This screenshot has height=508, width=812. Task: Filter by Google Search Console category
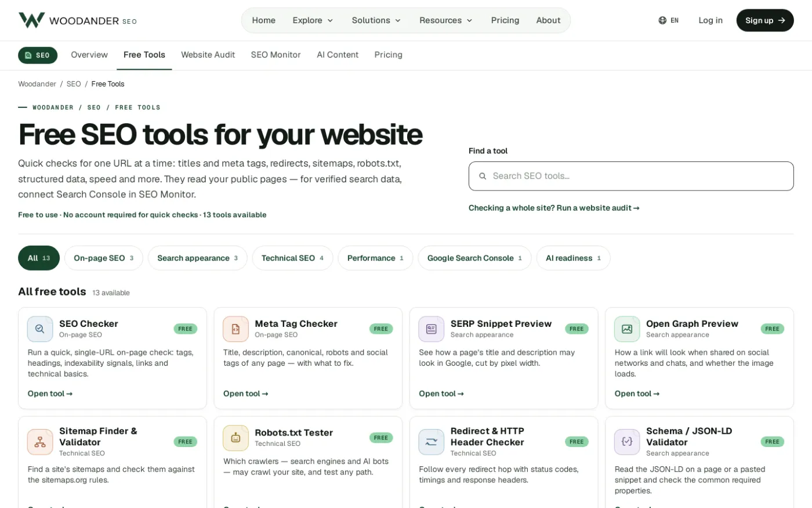[475, 258]
